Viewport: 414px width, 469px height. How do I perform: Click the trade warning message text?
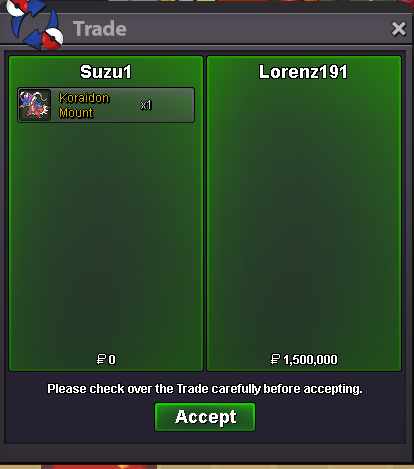pyautogui.click(x=205, y=389)
